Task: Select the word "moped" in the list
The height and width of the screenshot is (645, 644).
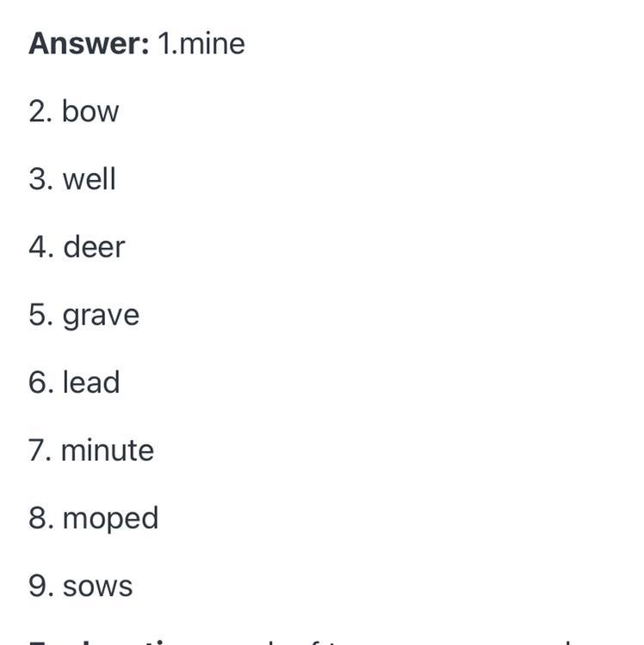Action: pos(110,518)
